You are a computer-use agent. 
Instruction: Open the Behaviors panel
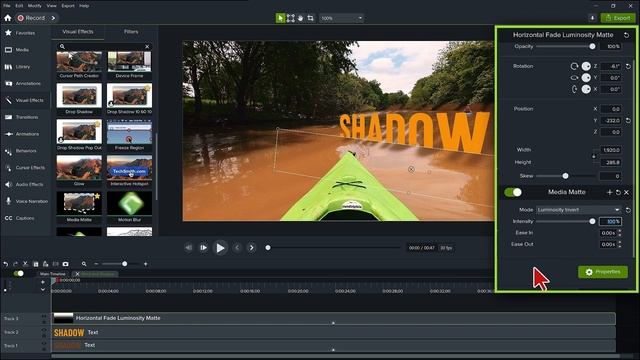point(21,151)
